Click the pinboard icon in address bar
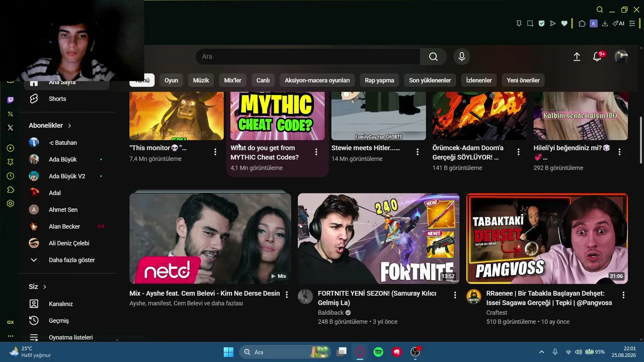Viewport: 644px width, 362px height. click(x=519, y=23)
